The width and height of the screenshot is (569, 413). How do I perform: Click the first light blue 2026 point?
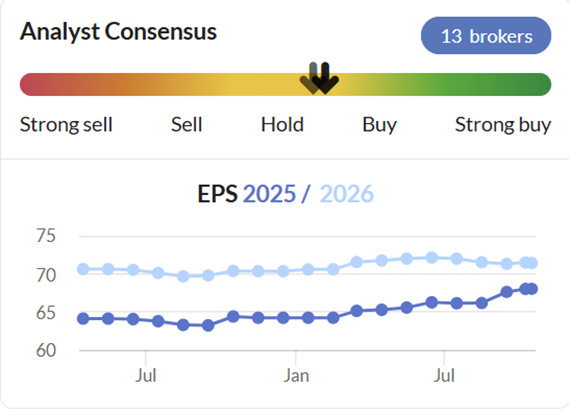[x=83, y=269]
